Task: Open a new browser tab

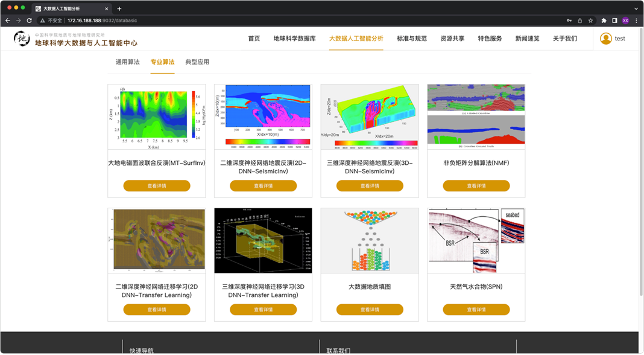Action: click(119, 8)
